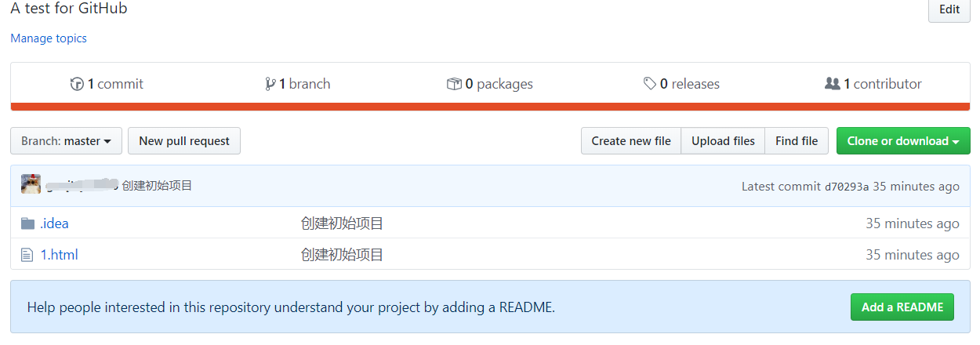Click the Find file button
The height and width of the screenshot is (345, 980).
[797, 141]
